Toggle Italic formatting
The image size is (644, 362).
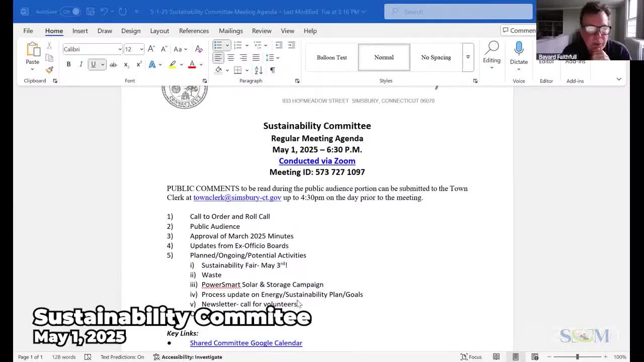80,64
